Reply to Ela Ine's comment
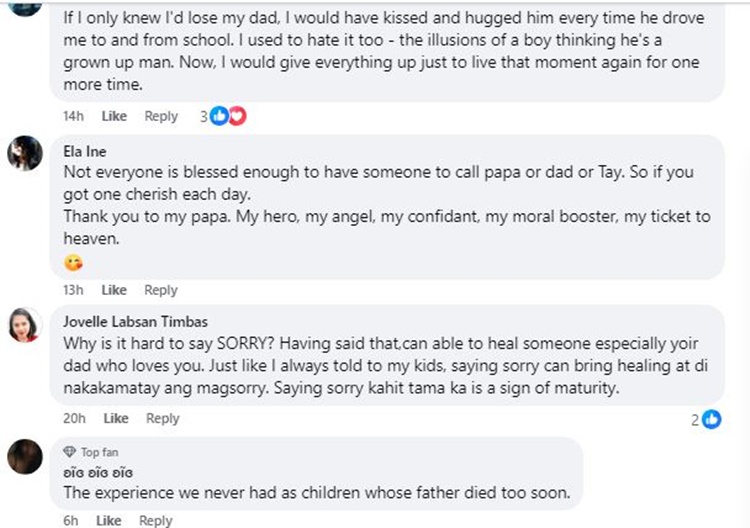Viewport: 750px width, 528px height. [161, 290]
